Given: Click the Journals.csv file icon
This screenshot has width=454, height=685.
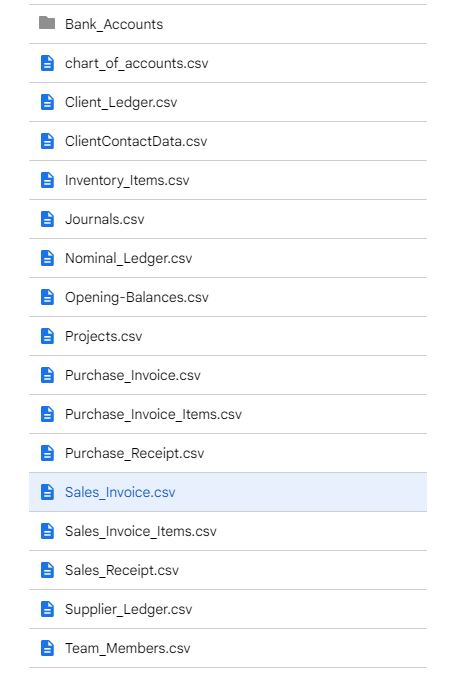Looking at the screenshot, I should tap(47, 219).
